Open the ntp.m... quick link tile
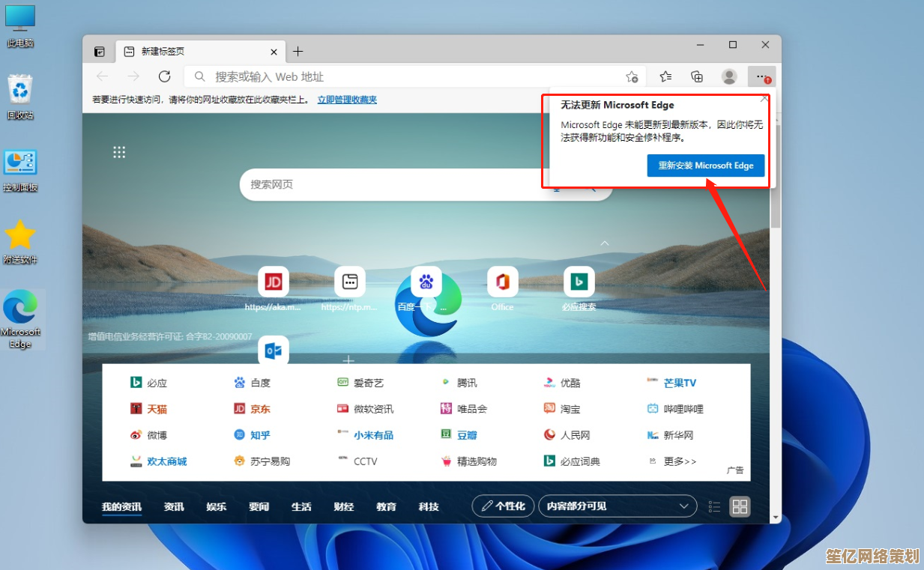 tap(350, 282)
